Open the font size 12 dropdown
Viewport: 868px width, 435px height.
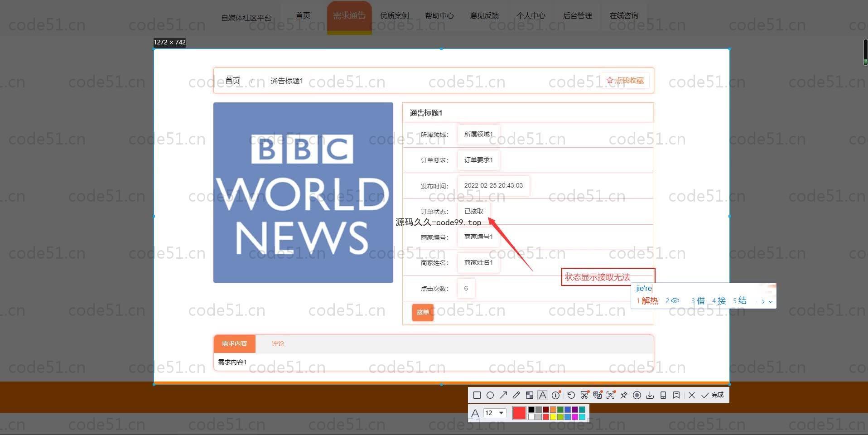click(495, 413)
